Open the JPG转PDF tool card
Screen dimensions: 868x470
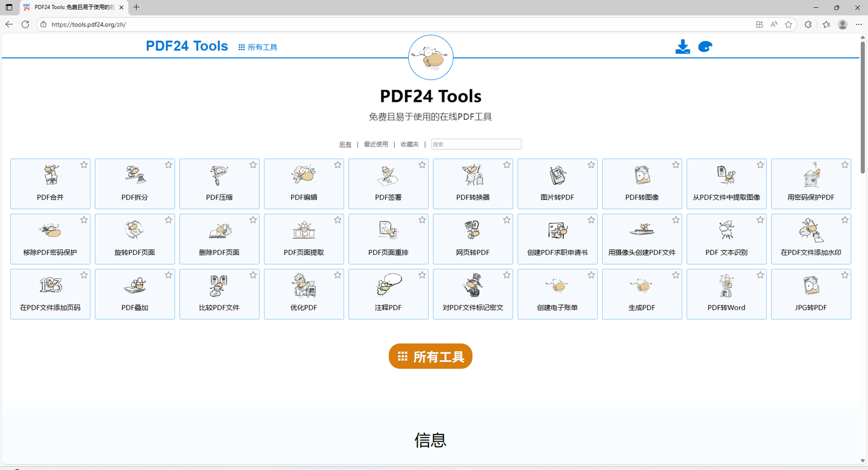(x=811, y=294)
